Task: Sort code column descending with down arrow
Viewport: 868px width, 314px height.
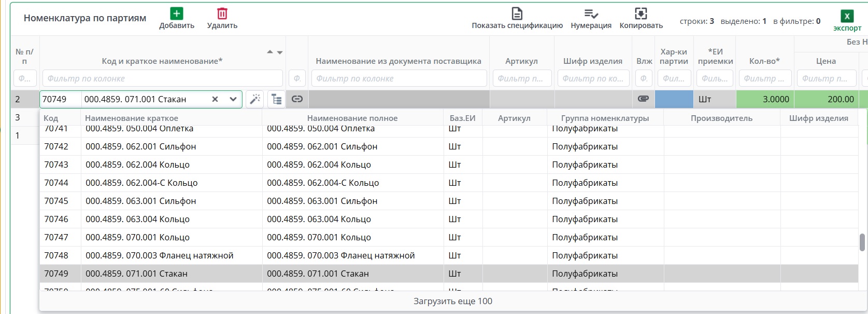Action: click(280, 52)
